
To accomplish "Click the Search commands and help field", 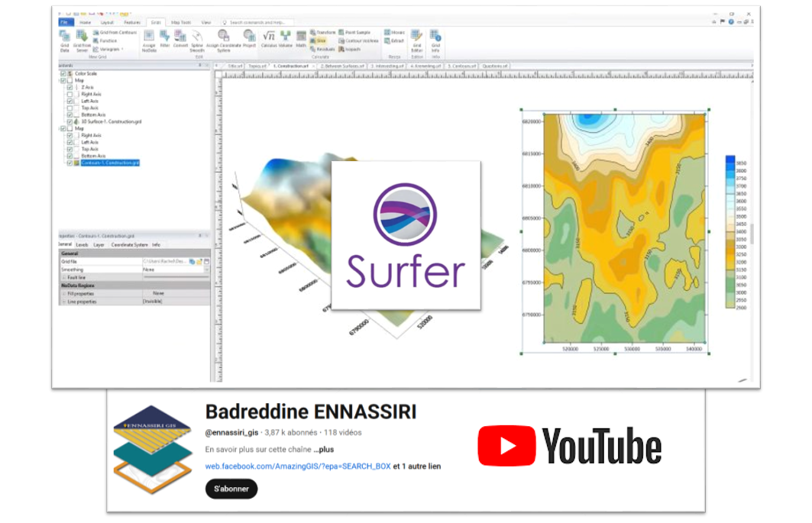I will 257,22.
